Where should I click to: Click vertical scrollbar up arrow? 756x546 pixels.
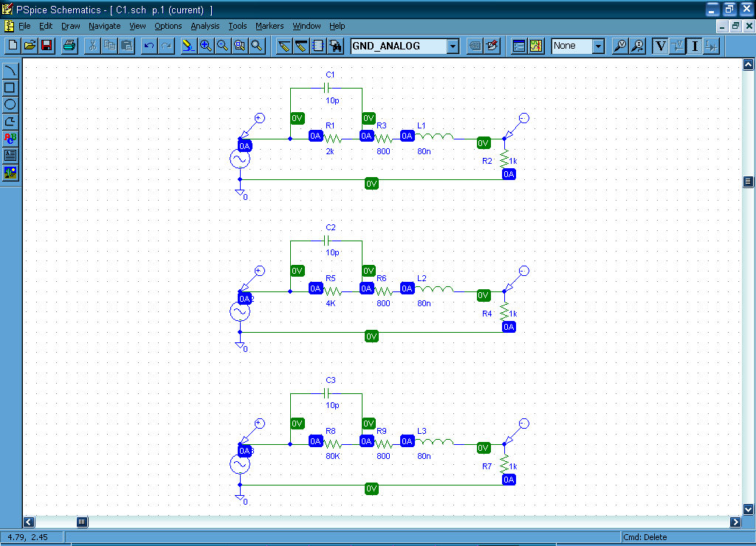749,65
